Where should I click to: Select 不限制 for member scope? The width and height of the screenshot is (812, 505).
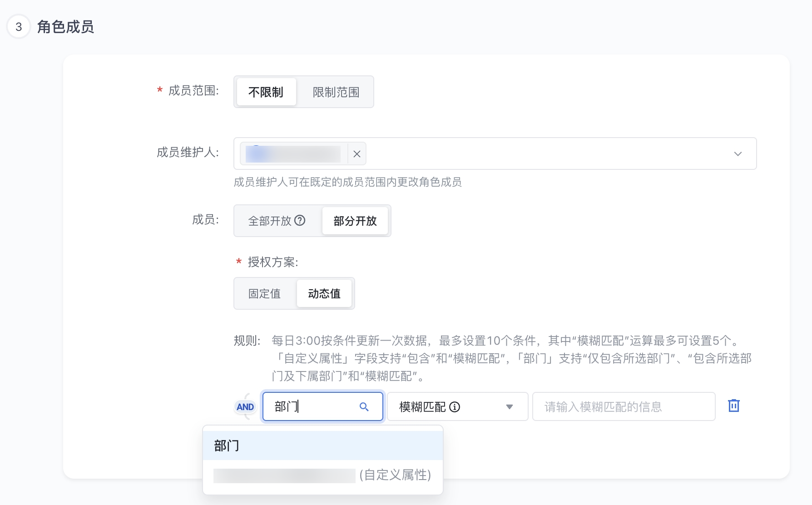[266, 92]
